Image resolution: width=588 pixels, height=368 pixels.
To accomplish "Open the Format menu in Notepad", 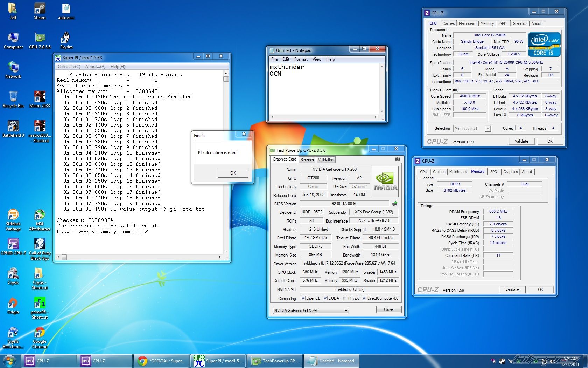I will tap(301, 59).
